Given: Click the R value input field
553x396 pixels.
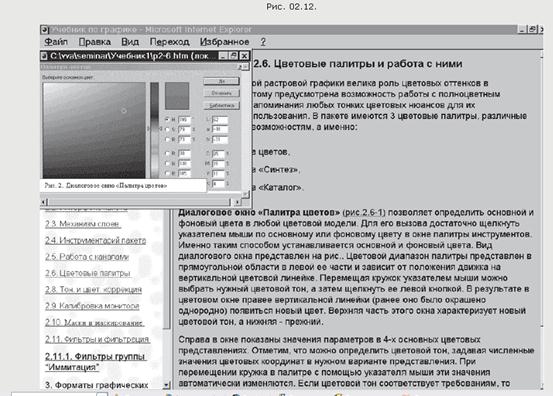Looking at the screenshot, I should [x=184, y=154].
